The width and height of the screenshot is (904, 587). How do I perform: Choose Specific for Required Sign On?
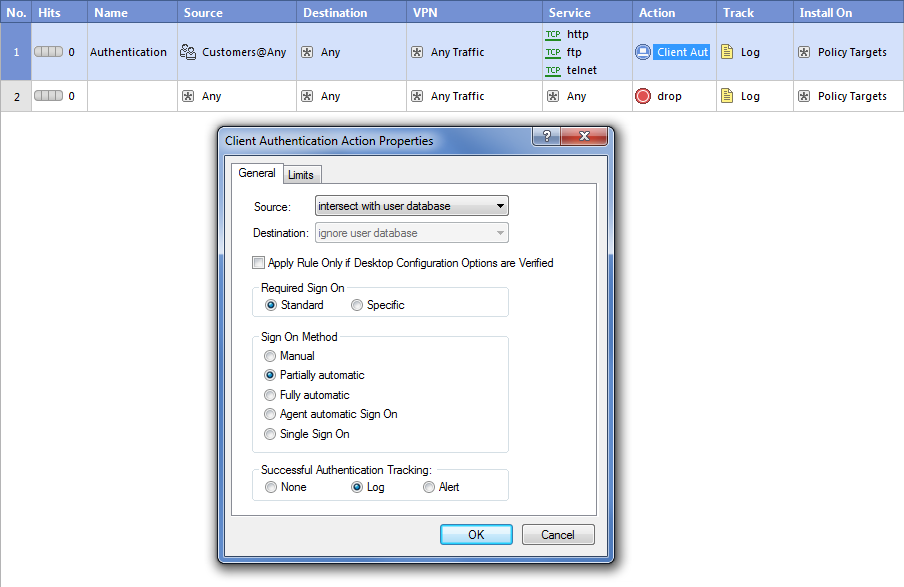click(357, 305)
